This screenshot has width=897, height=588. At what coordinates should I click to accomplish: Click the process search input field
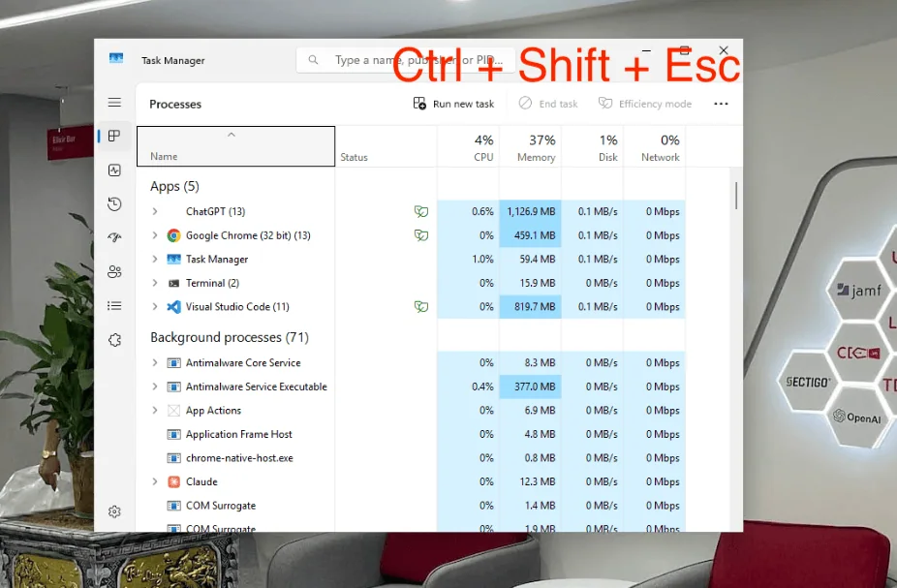405,59
